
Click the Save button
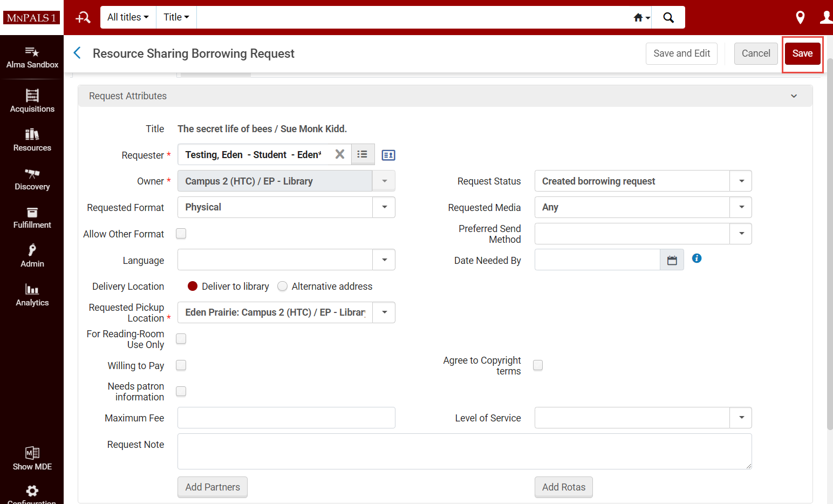802,53
